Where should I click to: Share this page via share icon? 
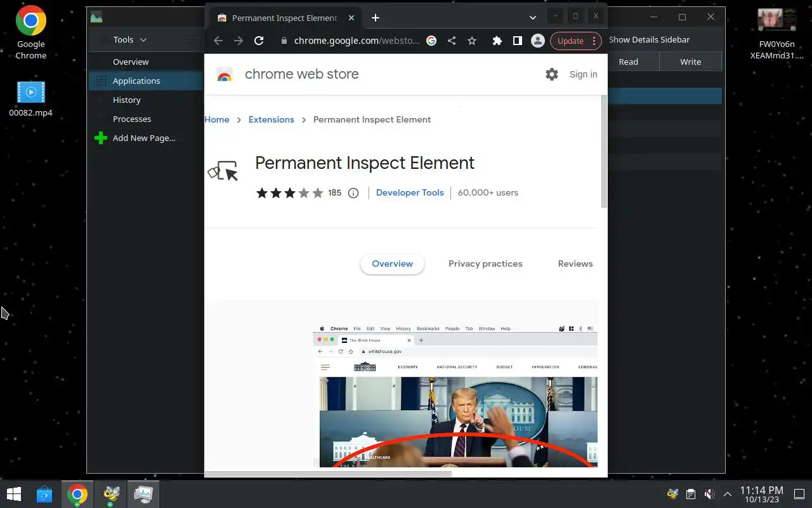452,41
